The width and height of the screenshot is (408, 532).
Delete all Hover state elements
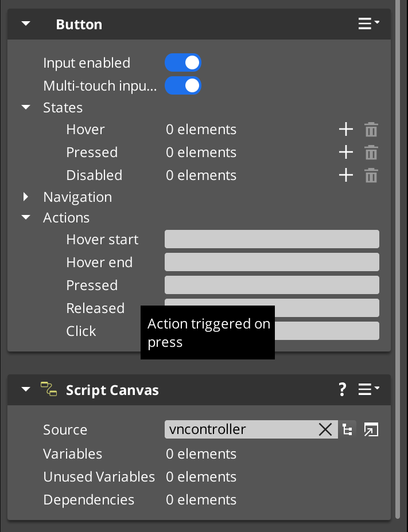tap(371, 130)
